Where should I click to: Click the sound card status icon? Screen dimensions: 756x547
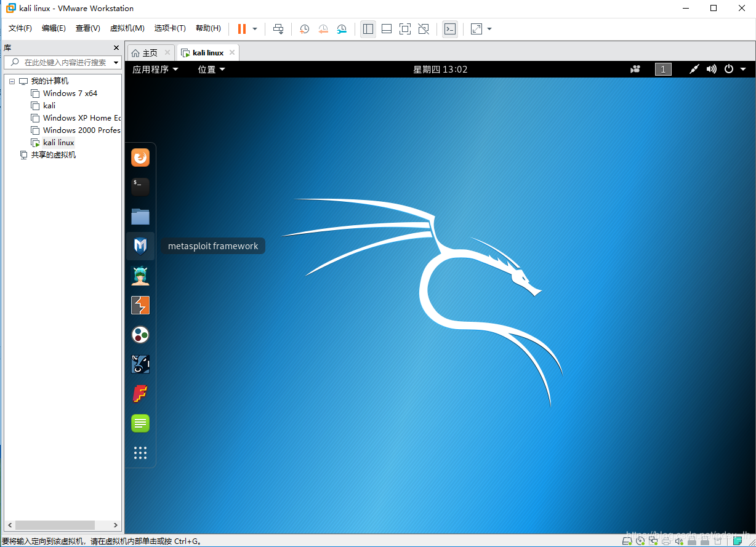pos(679,541)
